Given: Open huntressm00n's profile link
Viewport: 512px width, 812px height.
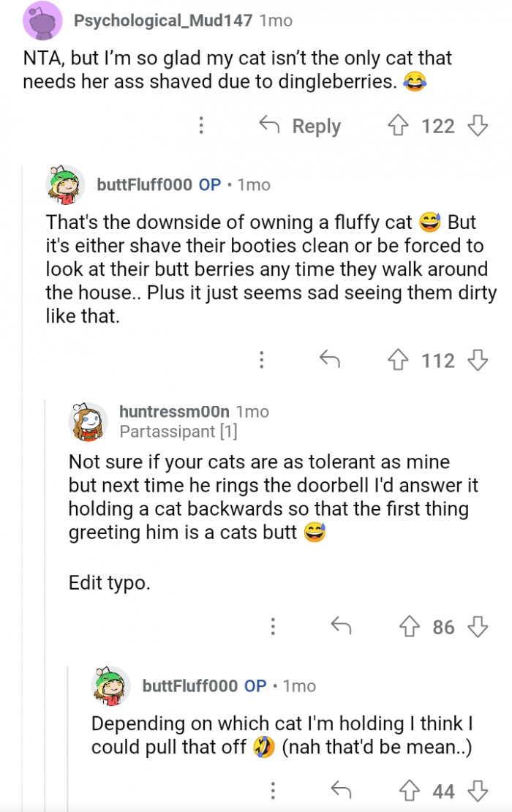Looking at the screenshot, I should click(176, 412).
